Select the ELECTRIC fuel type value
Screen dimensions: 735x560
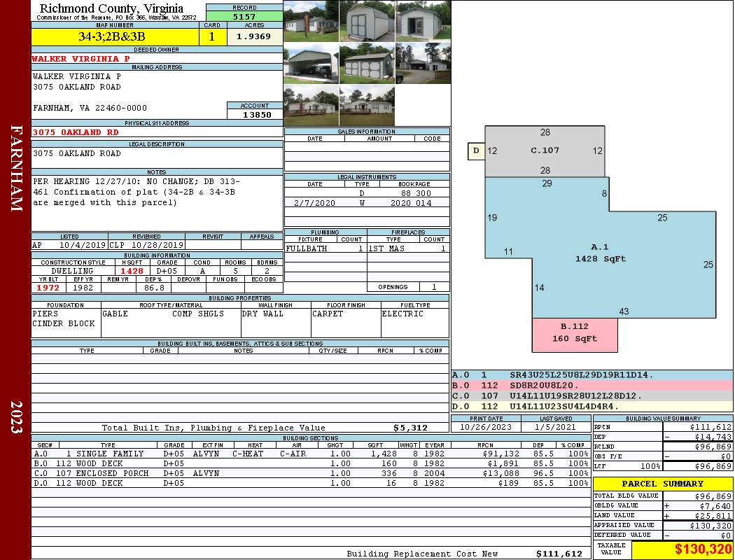pos(402,314)
